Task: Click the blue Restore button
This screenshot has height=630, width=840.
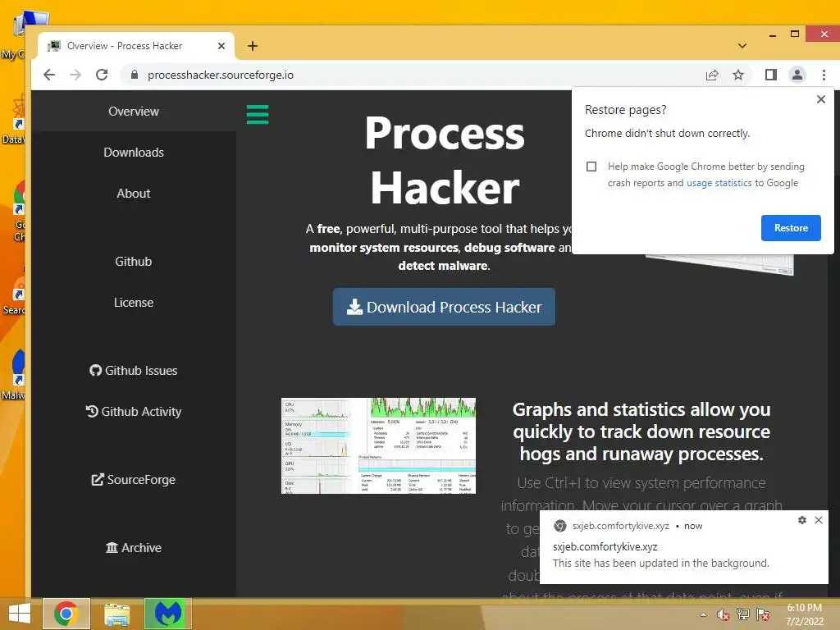Action: [x=791, y=228]
